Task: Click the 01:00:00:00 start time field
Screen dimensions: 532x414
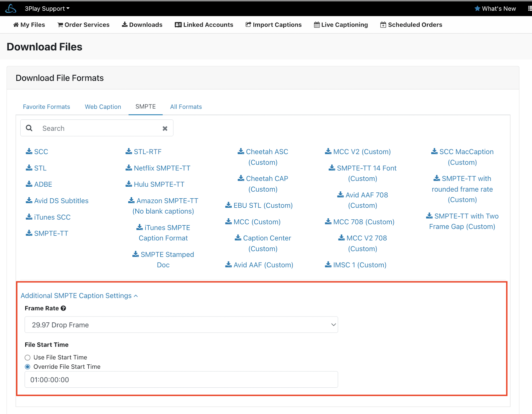Action: pos(181,380)
